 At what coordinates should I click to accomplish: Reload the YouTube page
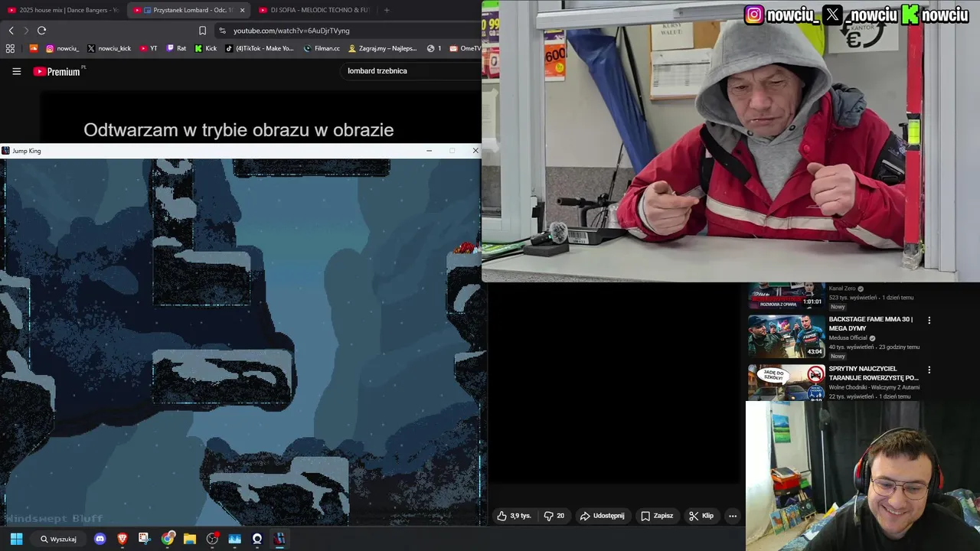(x=41, y=31)
